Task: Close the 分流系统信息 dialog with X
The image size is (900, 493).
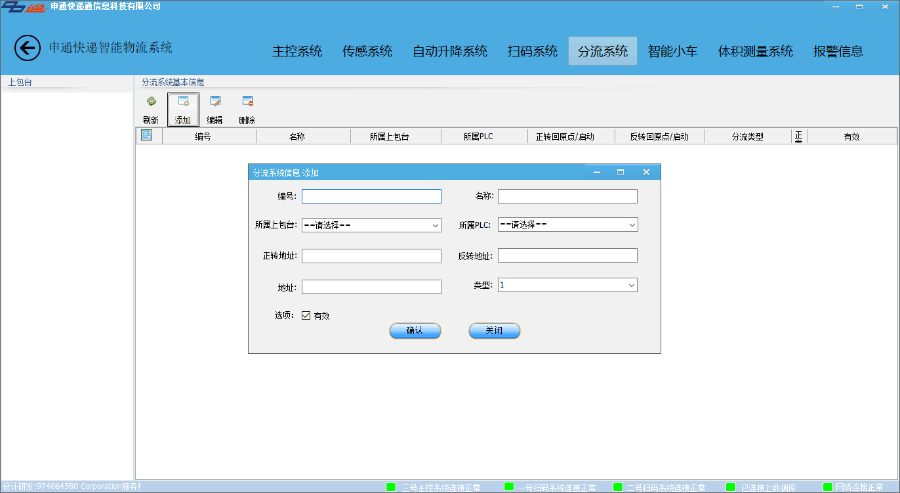Action: tap(646, 173)
